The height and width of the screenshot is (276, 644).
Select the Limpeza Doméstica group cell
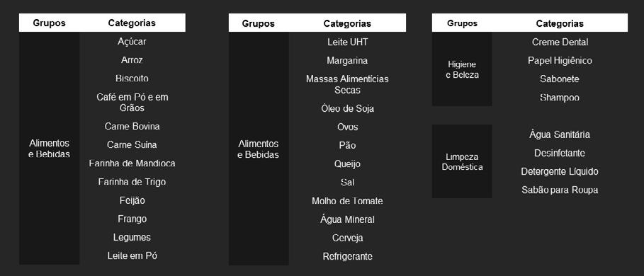462,161
